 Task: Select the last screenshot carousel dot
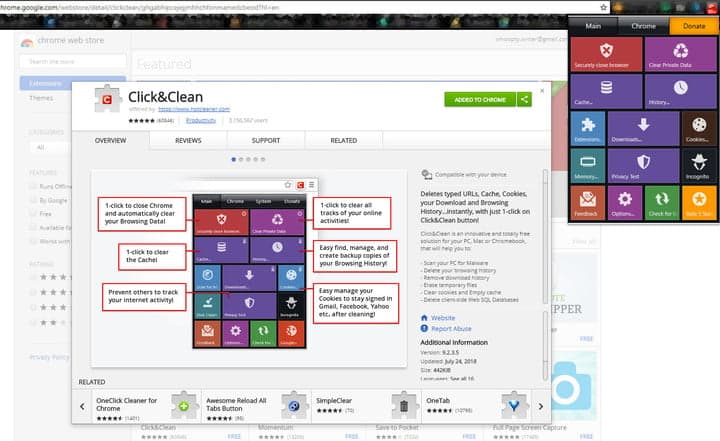coord(263,159)
